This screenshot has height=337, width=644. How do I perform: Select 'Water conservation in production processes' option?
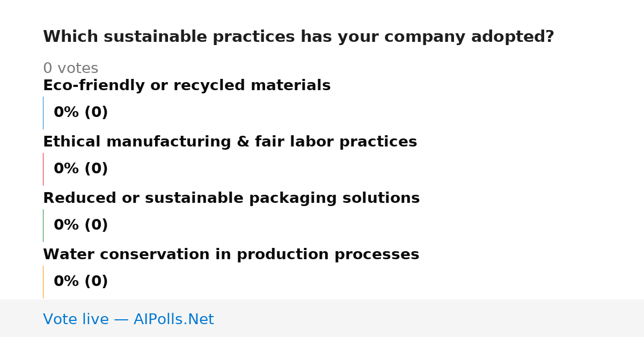[x=231, y=255]
